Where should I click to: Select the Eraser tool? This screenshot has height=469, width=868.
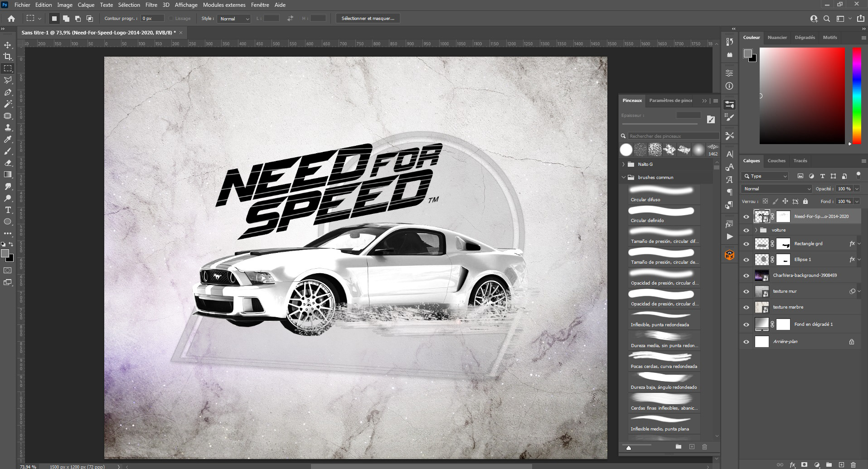tap(8, 163)
